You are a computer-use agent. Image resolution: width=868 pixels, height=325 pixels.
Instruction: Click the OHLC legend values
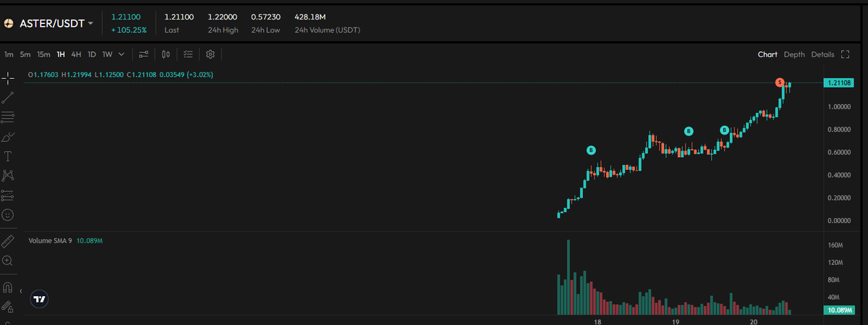pyautogui.click(x=120, y=75)
